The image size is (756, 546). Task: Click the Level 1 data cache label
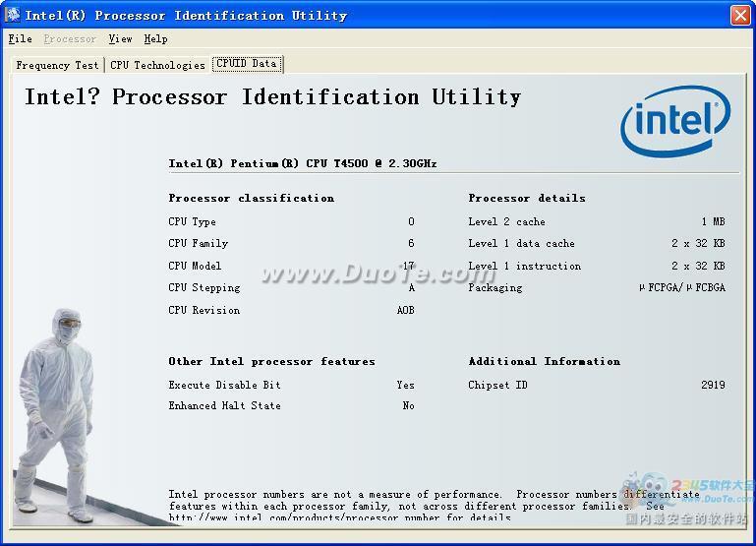tap(522, 243)
